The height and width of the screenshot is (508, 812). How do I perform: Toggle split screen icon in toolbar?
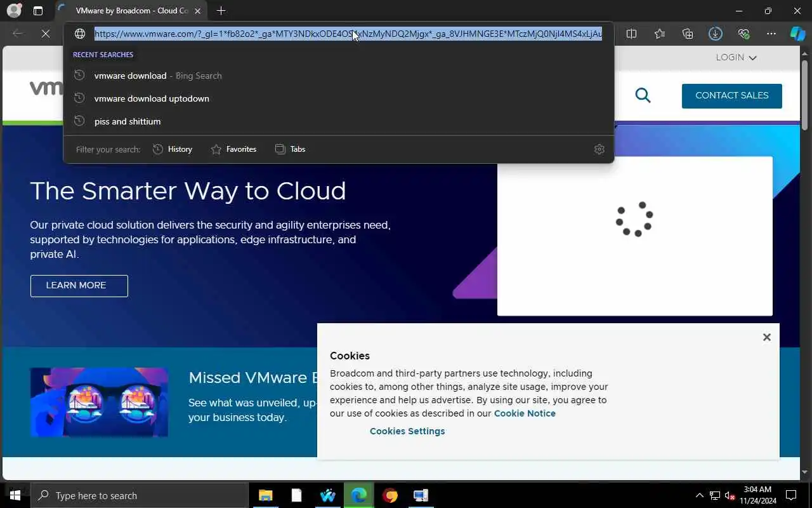coord(631,34)
